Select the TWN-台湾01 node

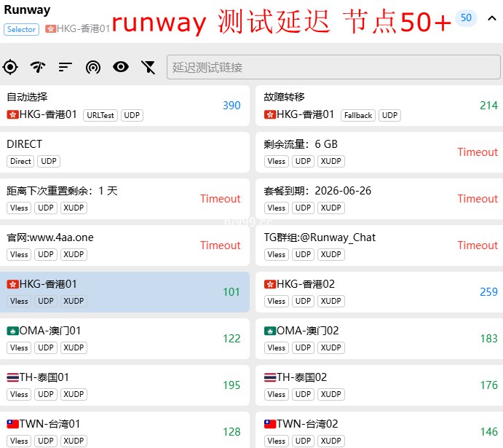[x=124, y=430]
